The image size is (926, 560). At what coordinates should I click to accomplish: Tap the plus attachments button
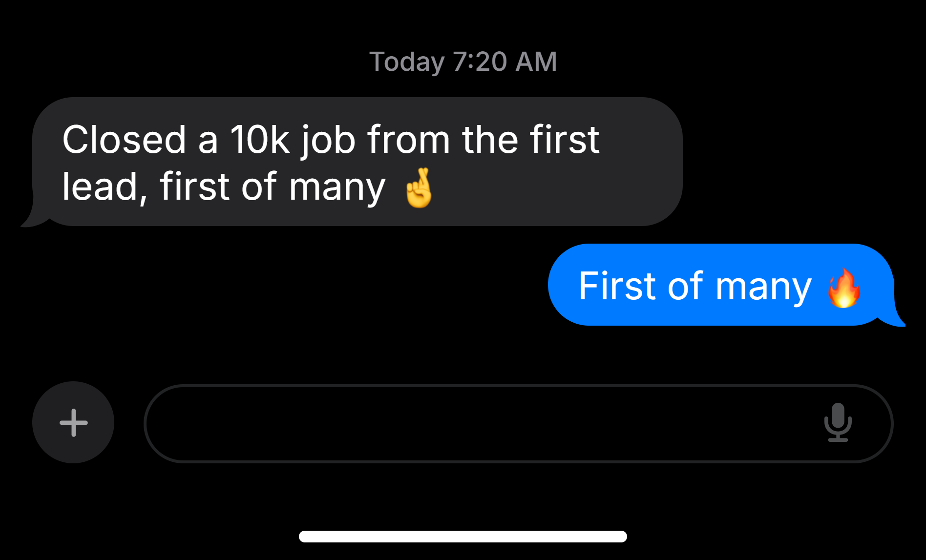point(73,422)
